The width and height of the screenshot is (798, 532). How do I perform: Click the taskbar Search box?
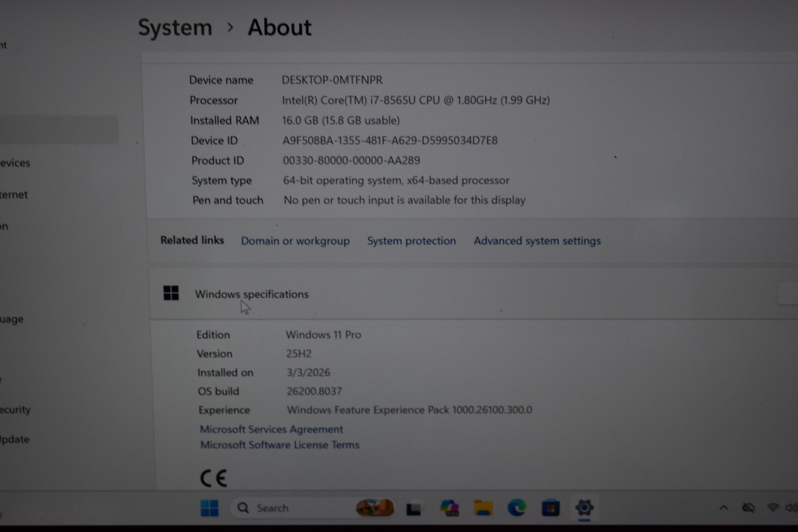click(313, 508)
